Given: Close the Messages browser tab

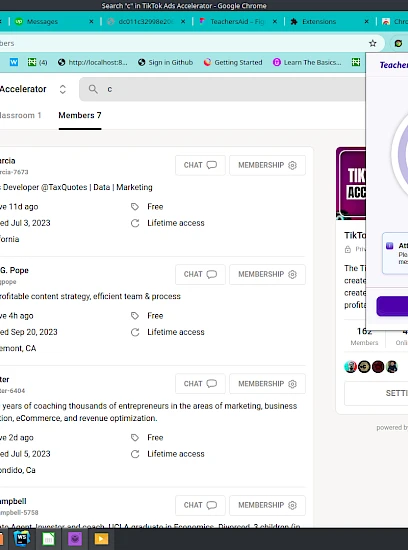Looking at the screenshot, I should (91, 22).
